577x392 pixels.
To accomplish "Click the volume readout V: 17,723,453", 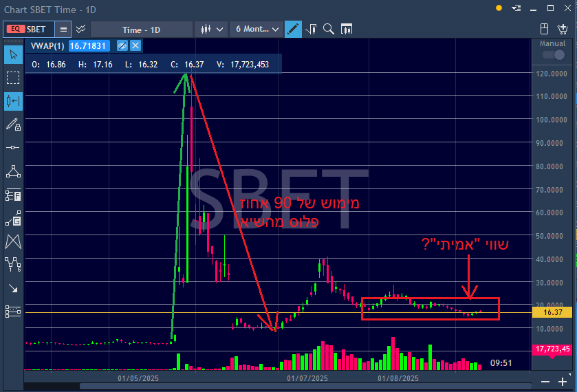I will click(243, 65).
